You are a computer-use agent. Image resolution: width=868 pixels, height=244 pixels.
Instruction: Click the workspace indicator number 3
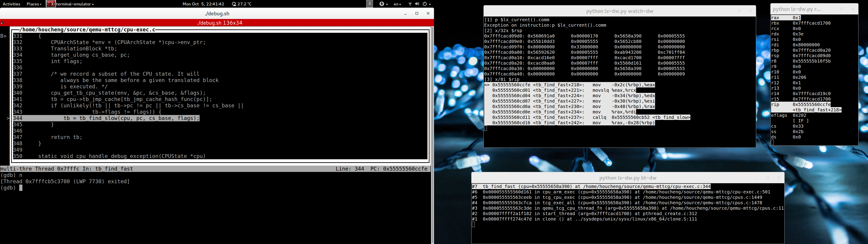pos(370,4)
